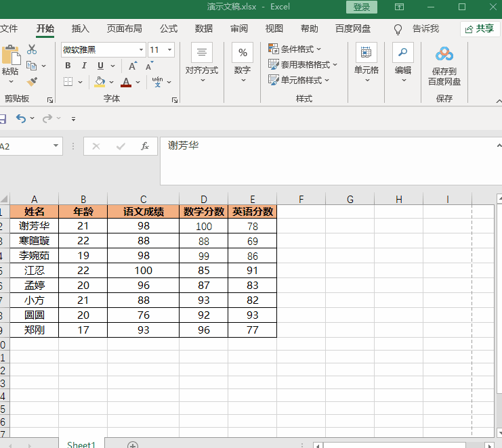Toggle underline formatting
Viewport: 502px width, 448px height.
tap(100, 66)
